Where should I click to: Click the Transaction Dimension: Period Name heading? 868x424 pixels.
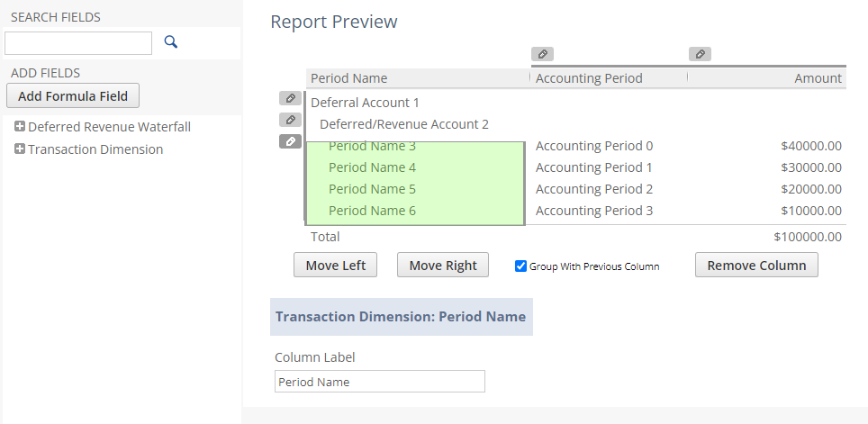coord(401,317)
